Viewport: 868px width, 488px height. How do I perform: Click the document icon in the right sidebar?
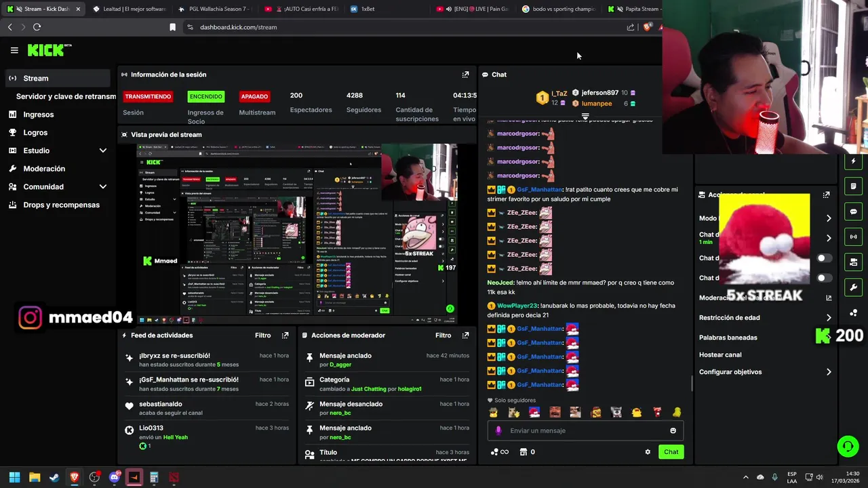[853, 186]
